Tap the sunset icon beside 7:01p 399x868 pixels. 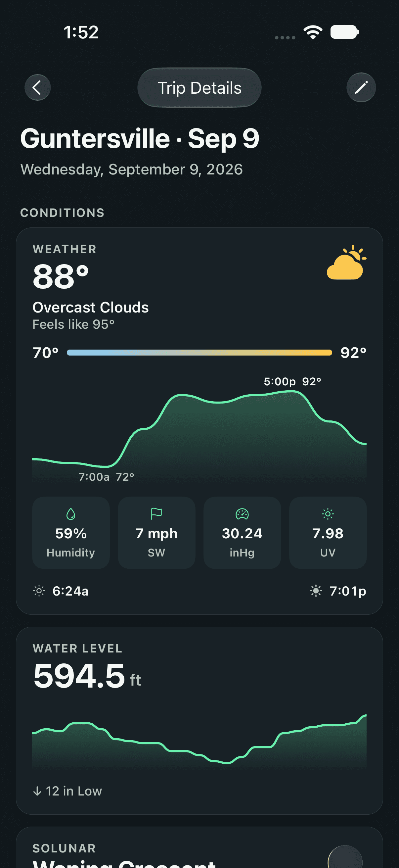316,591
